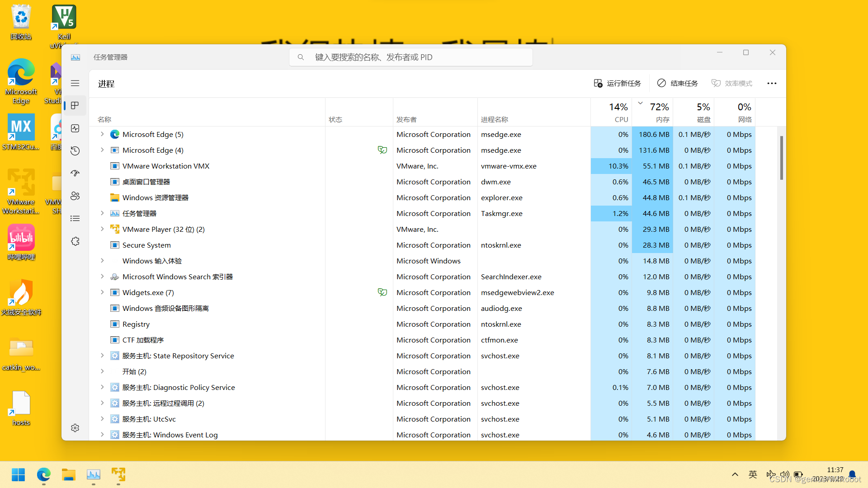Viewport: 868px width, 488px height.
Task: Open Windows Start button on taskbar
Action: click(19, 474)
